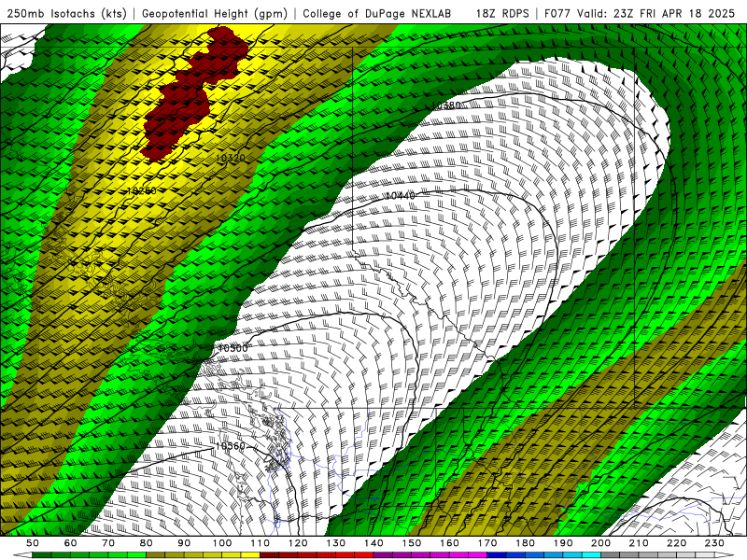Click the right arrow end of color bar
This screenshot has width=747, height=560.
(725, 555)
